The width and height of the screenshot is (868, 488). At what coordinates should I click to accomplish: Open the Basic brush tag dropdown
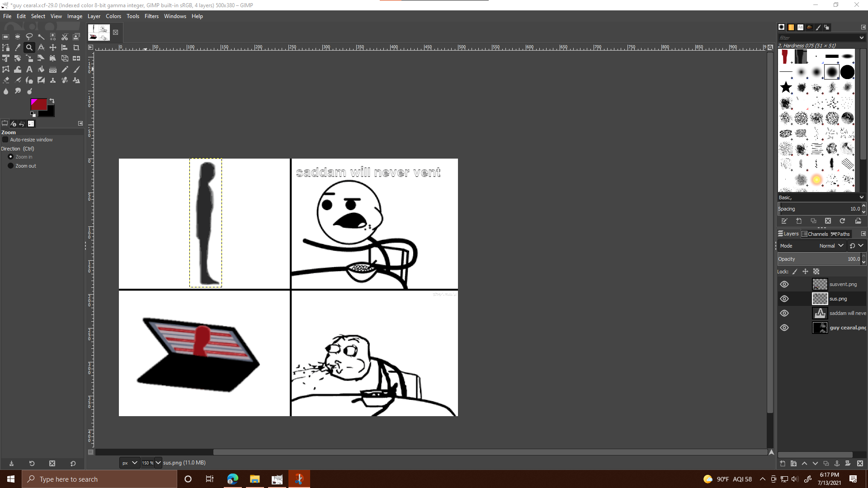[861, 197]
